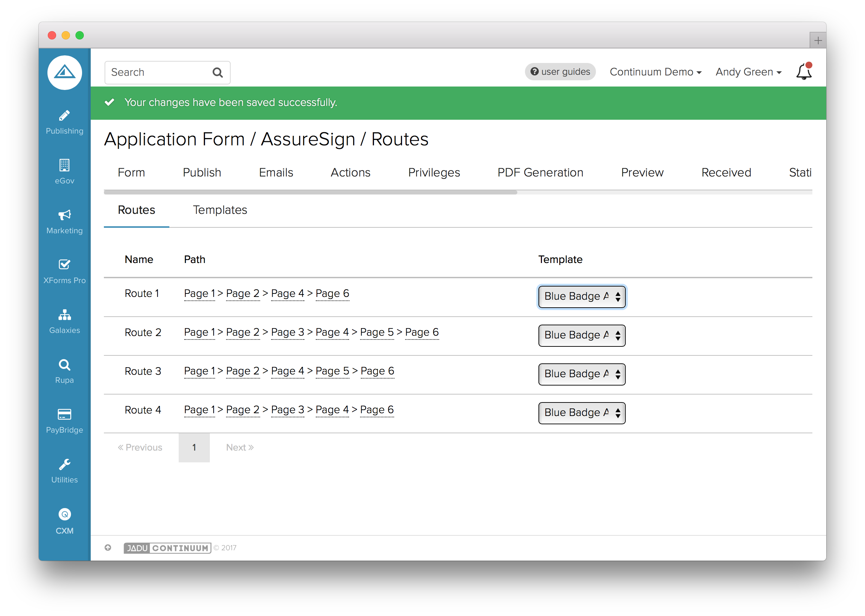The image size is (865, 616).
Task: Select the XForms Pro checkmark icon
Action: [64, 264]
